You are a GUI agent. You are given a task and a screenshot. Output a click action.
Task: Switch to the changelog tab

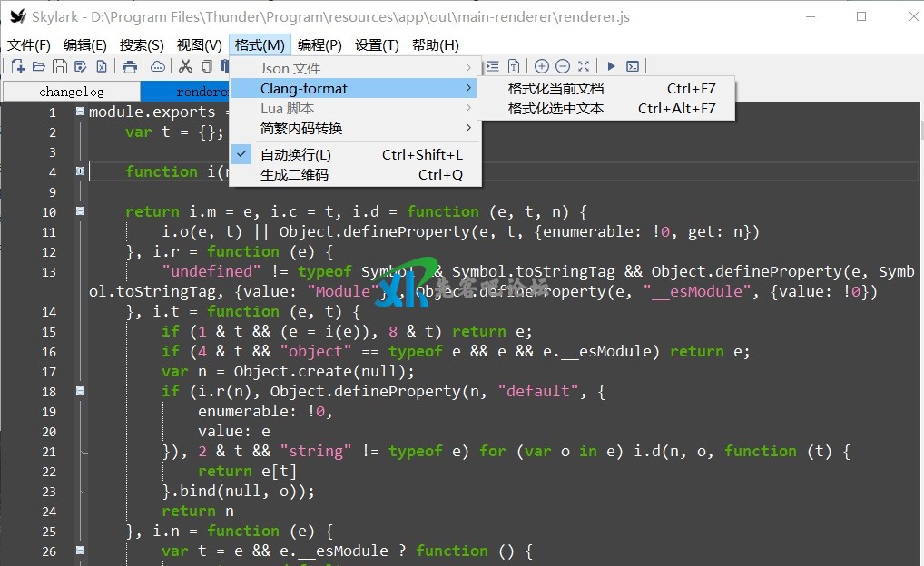pyautogui.click(x=71, y=92)
